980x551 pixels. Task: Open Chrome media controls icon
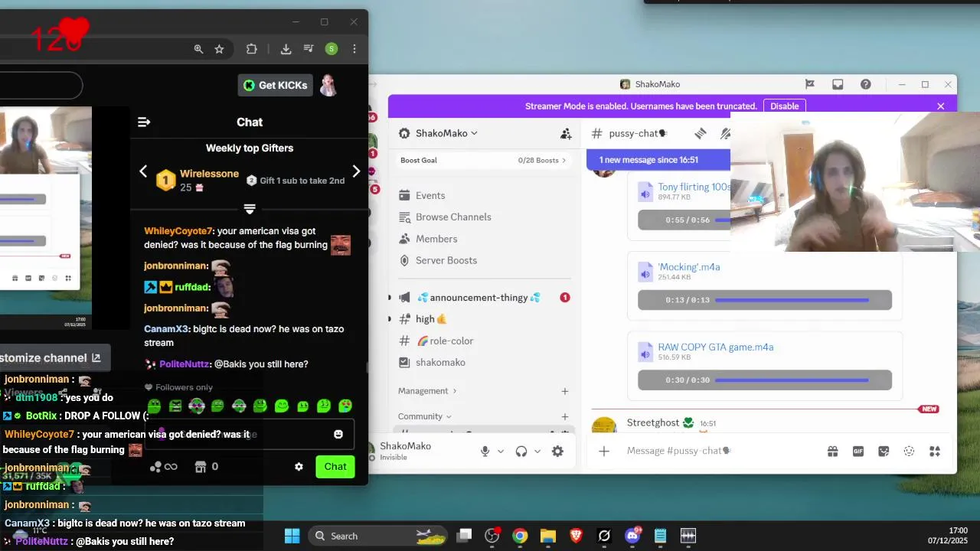coord(309,49)
